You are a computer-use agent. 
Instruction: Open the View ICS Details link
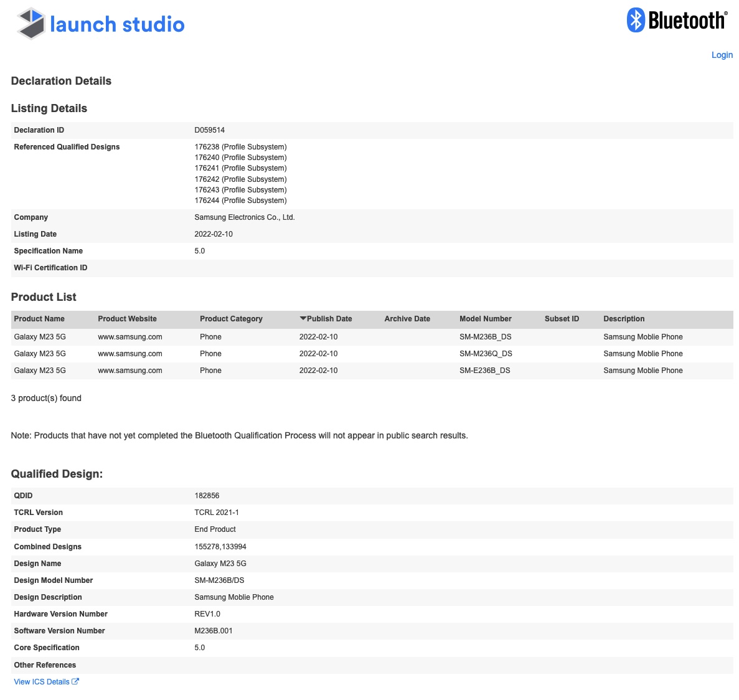point(42,682)
